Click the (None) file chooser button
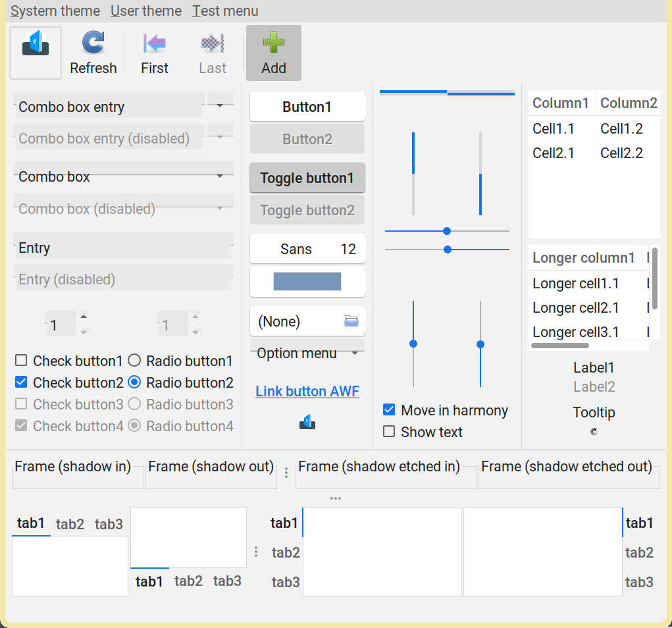672x628 pixels. point(307,321)
